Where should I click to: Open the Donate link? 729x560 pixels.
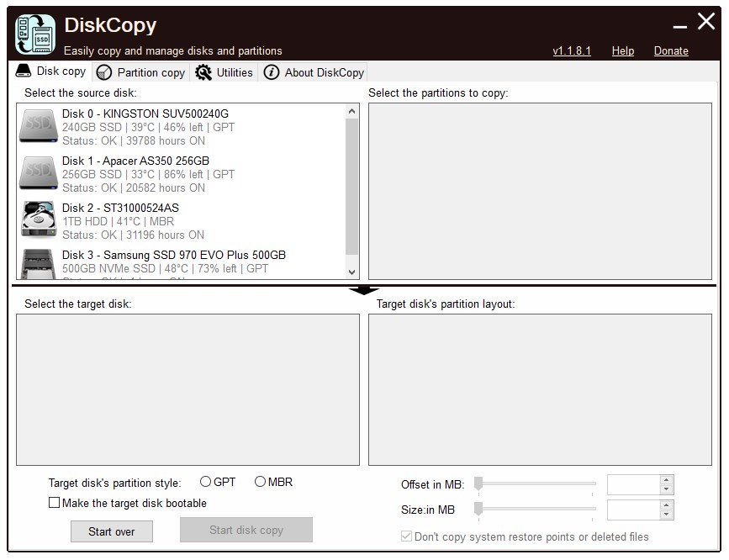[x=671, y=50]
